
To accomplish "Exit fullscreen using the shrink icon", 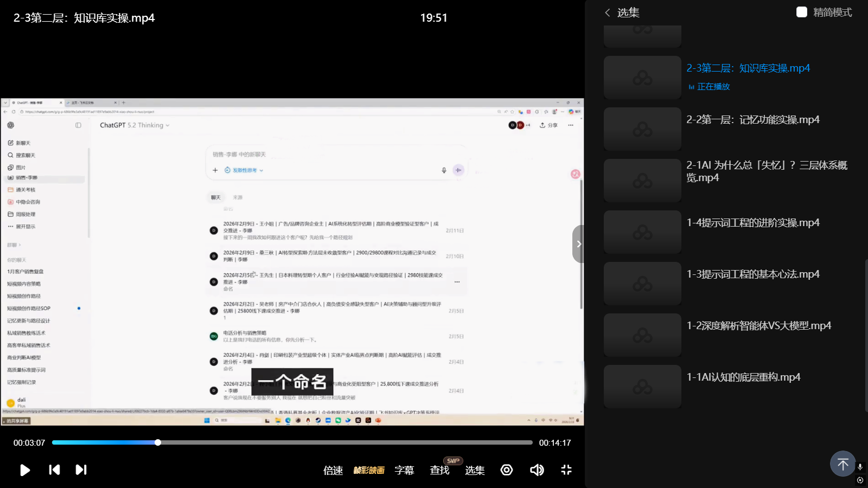I will click(x=566, y=470).
